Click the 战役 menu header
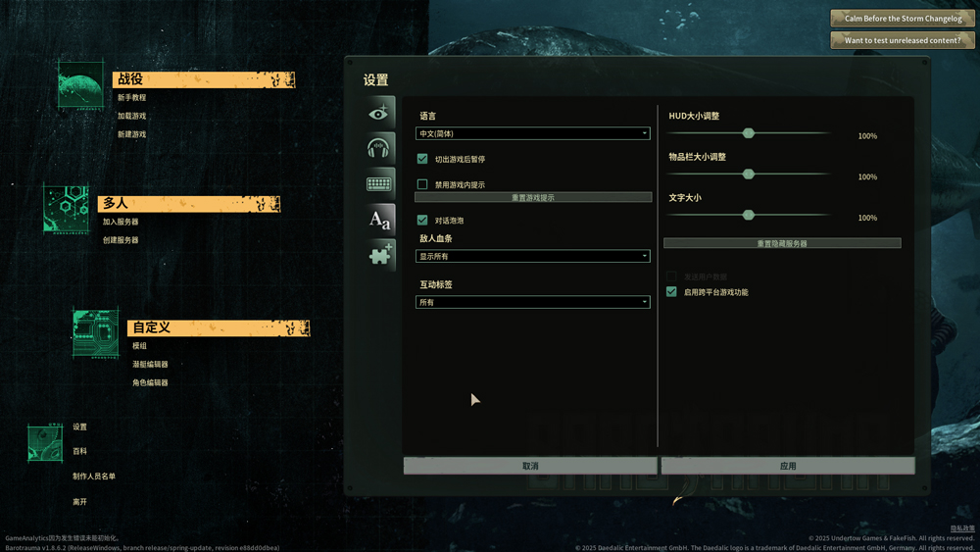 204,79
